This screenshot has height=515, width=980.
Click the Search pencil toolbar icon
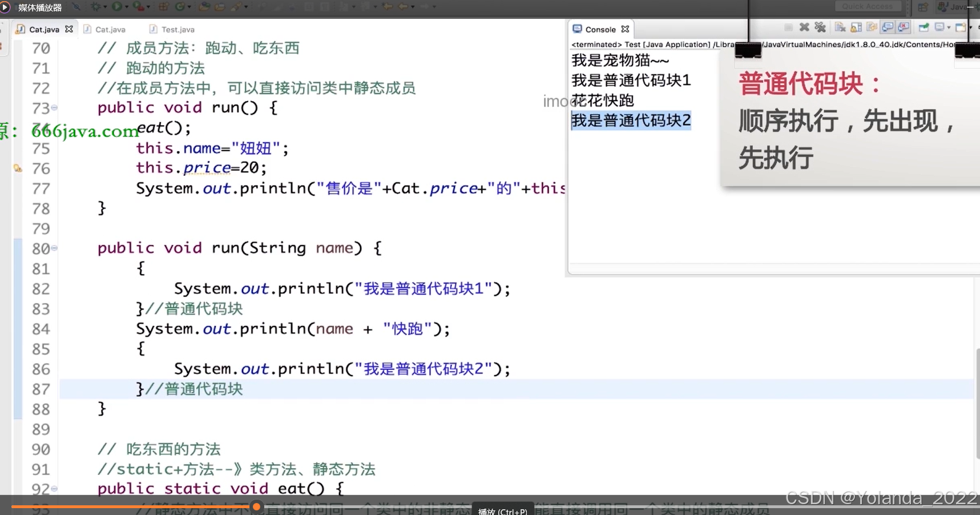click(236, 7)
